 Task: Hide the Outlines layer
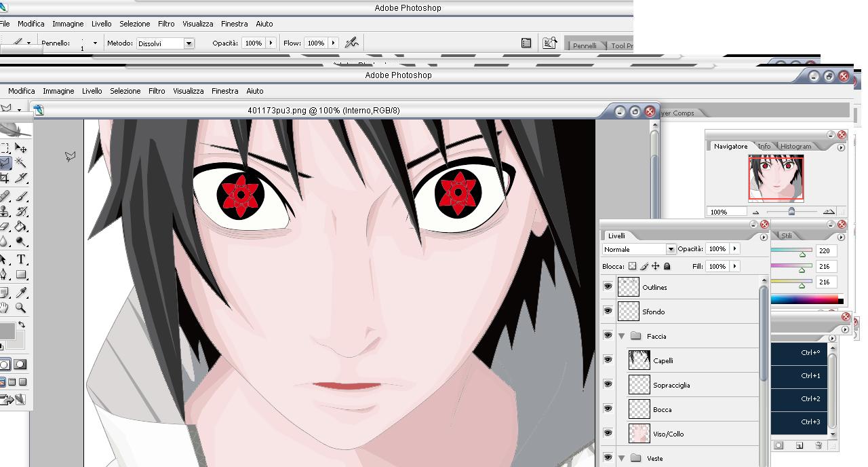coord(608,287)
